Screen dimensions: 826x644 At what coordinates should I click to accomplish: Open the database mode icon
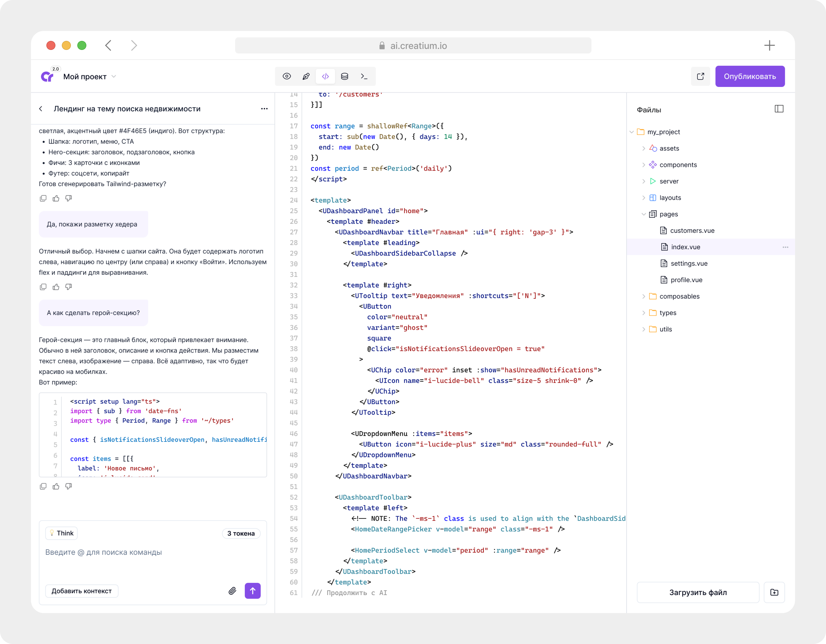pyautogui.click(x=345, y=76)
